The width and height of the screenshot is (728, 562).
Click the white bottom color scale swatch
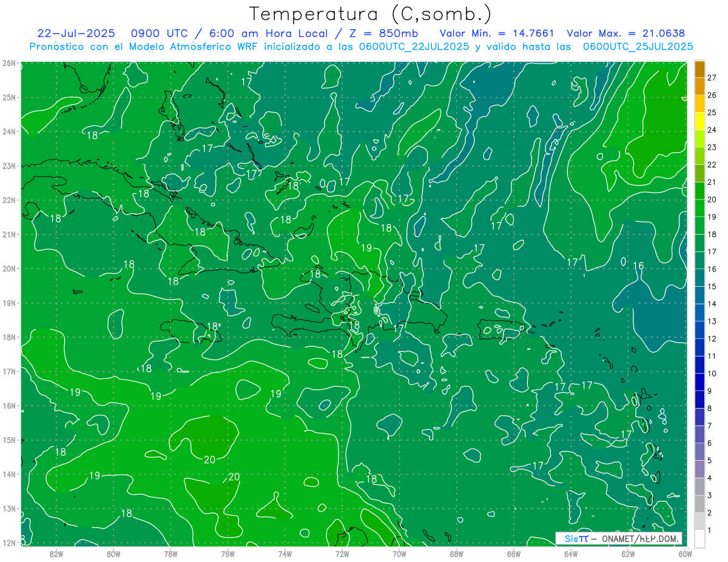click(699, 538)
